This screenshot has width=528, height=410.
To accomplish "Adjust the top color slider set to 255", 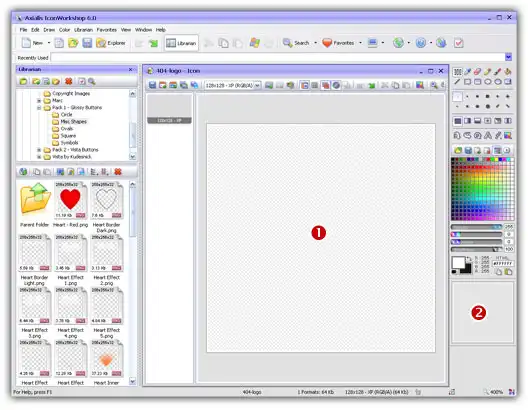I will tap(477, 227).
